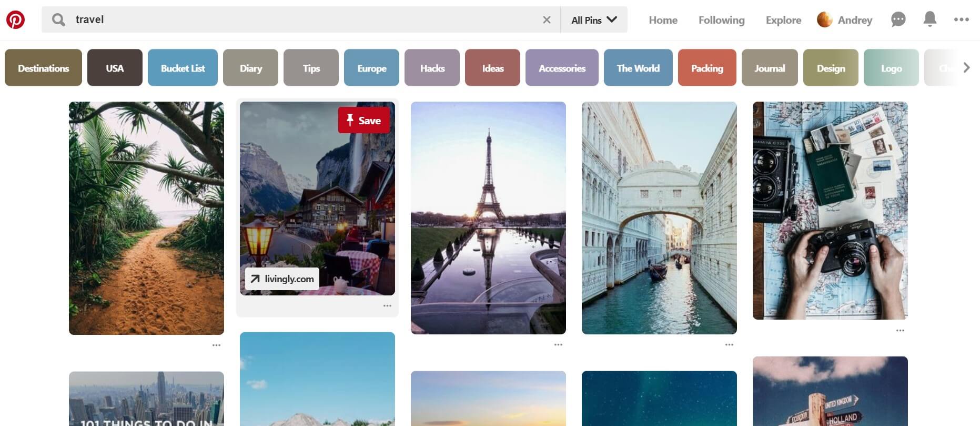
Task: Open the top-right three-dot menu
Action: (x=961, y=19)
